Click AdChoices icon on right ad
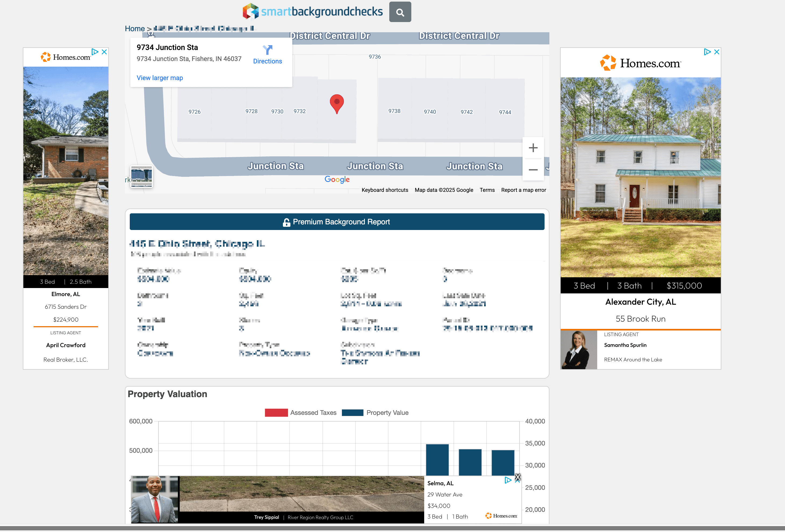 tap(707, 52)
